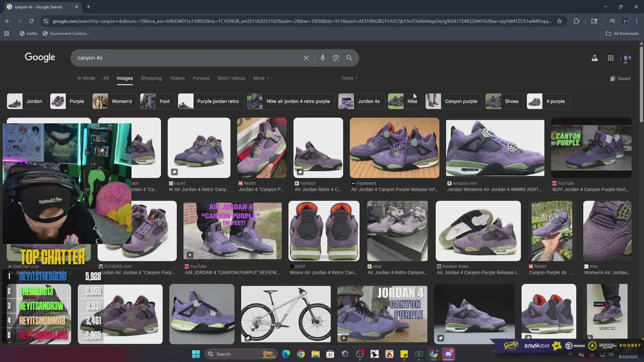
Task: Click the Chrome media controls icon
Action: [x=612, y=21]
